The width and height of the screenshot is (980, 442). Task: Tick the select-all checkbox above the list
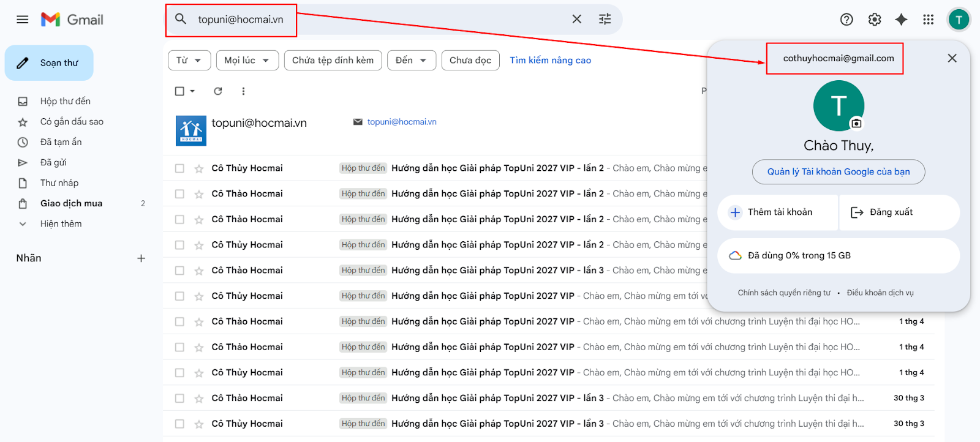click(x=179, y=91)
